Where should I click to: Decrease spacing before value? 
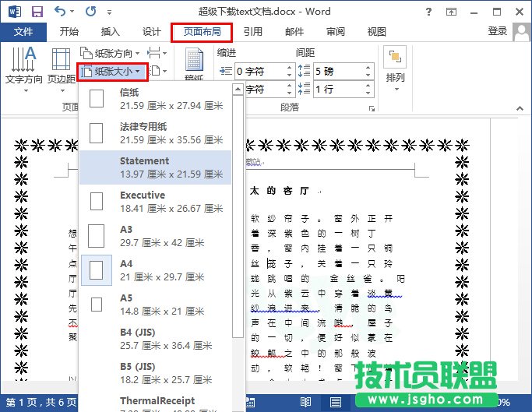tap(368, 75)
